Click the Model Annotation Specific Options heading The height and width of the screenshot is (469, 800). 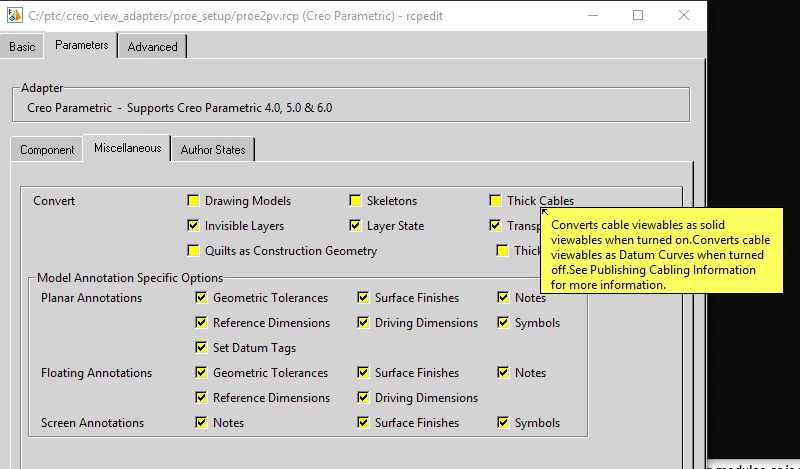point(130,278)
